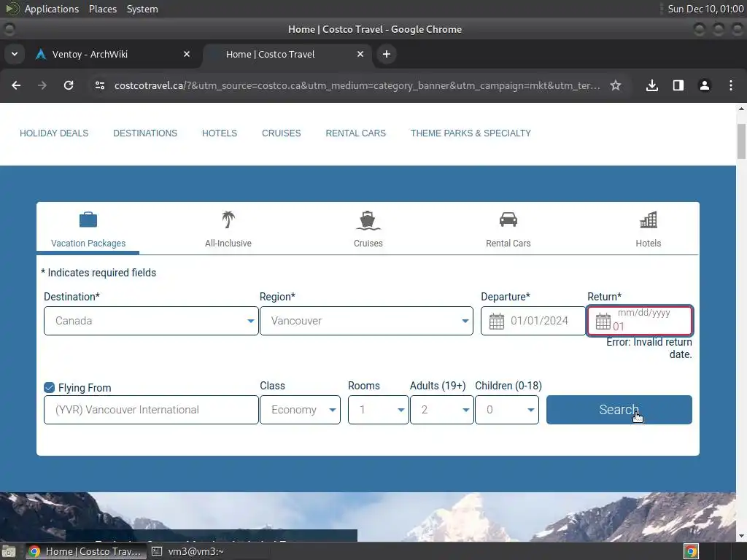Open the tab search chevron button

pos(15,54)
